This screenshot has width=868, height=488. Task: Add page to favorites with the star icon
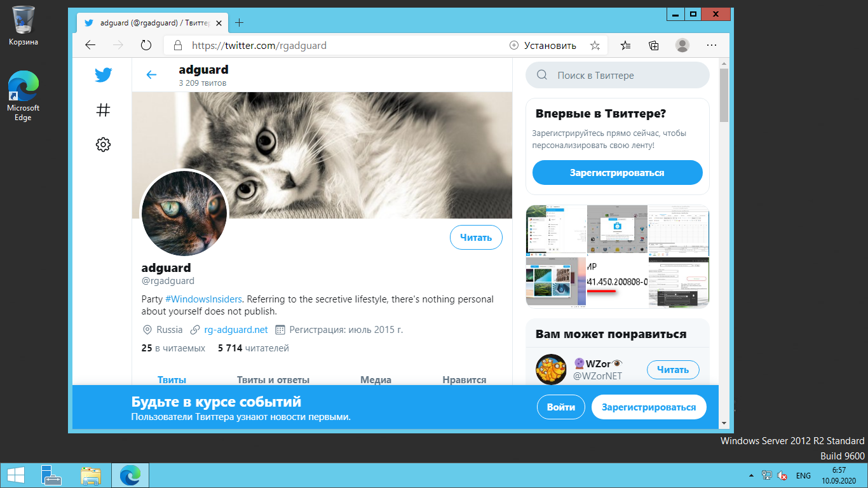point(595,46)
